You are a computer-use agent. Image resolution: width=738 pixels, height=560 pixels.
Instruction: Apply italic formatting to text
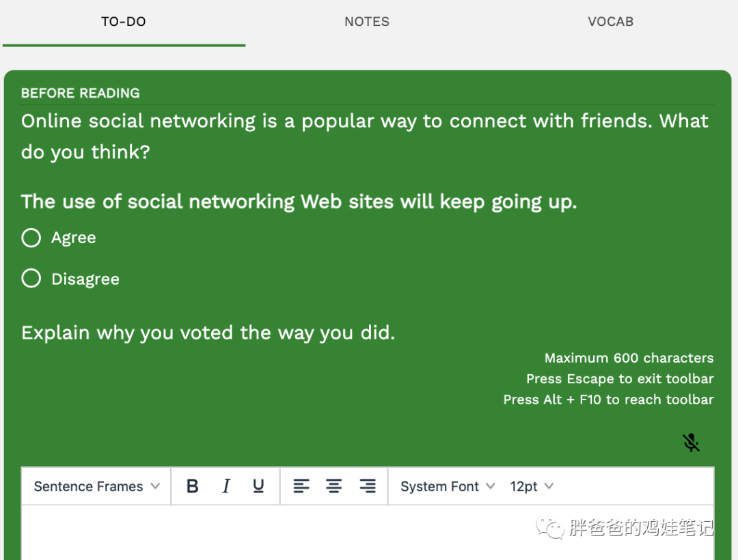226,486
